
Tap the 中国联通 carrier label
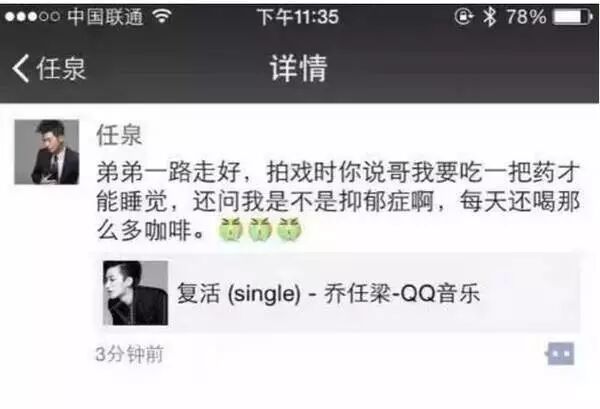105,16
